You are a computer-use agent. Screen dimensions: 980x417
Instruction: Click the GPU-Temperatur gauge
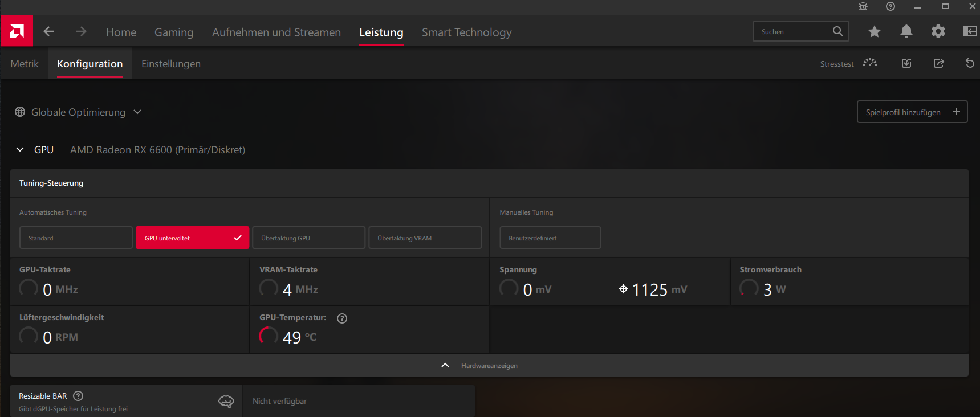[269, 336]
